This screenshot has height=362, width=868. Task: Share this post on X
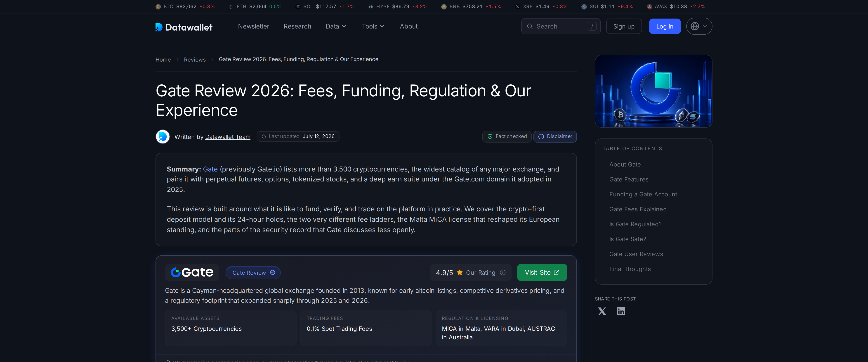pos(602,311)
